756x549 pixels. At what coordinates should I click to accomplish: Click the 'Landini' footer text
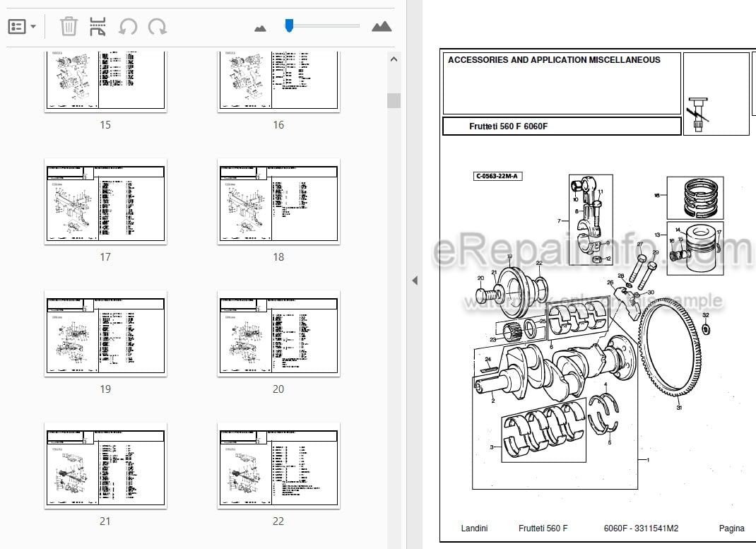coord(474,529)
